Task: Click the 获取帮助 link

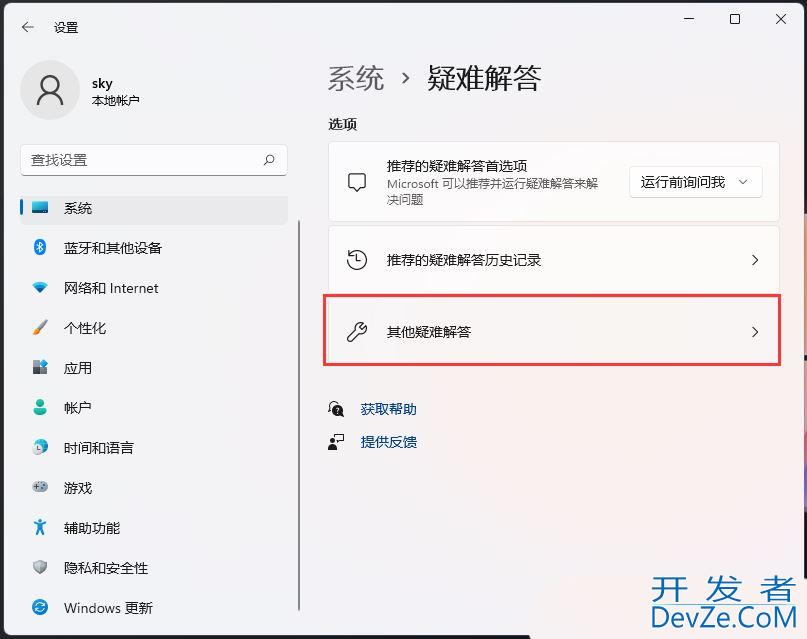Action: (389, 410)
